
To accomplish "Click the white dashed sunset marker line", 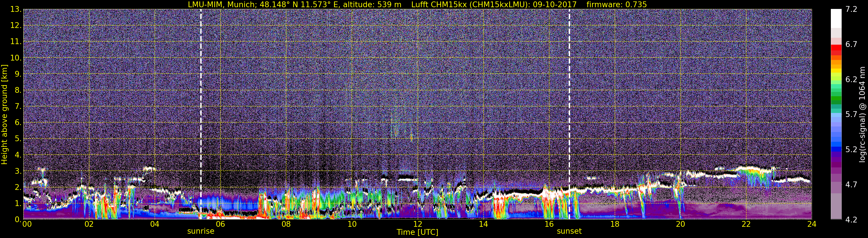I will click(x=569, y=114).
